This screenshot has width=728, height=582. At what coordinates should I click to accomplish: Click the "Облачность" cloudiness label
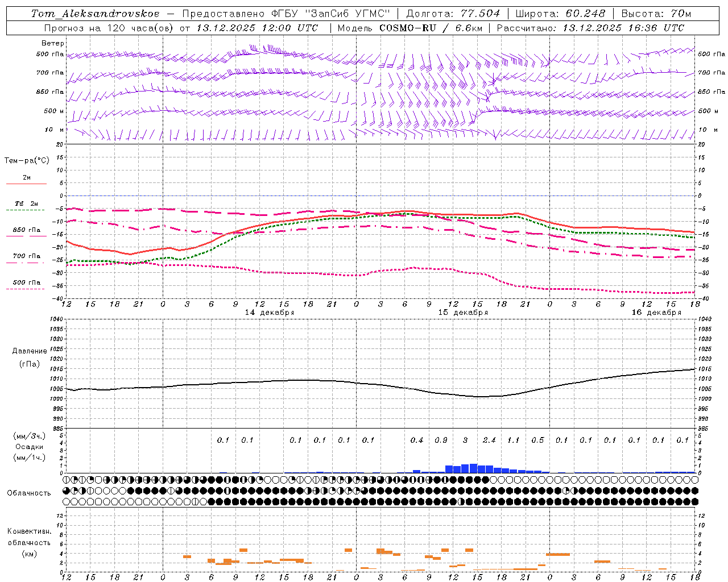click(29, 493)
